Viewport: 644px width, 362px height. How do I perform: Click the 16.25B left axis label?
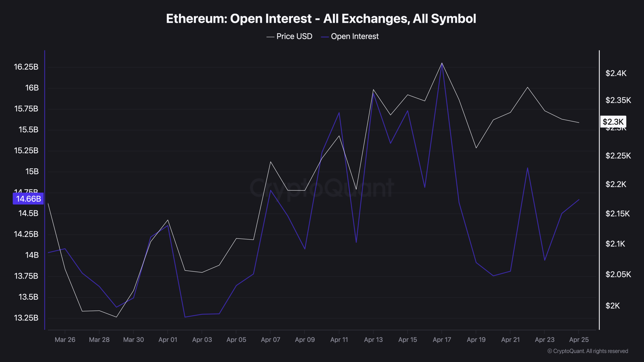(26, 67)
